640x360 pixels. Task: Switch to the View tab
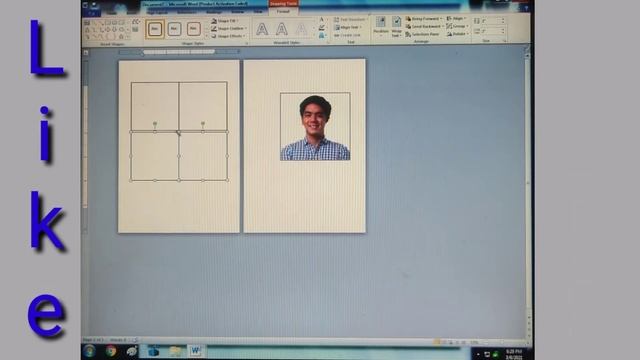[x=258, y=11]
